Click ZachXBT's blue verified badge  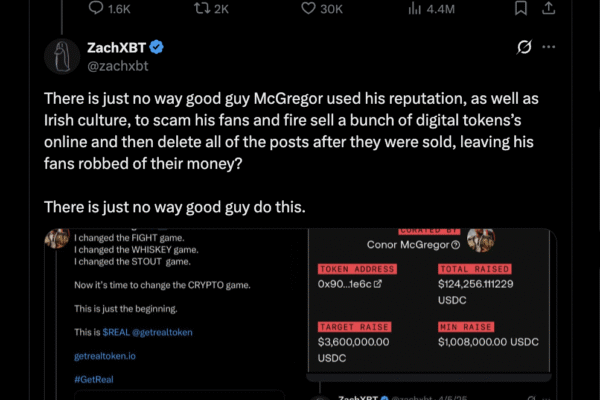tap(157, 47)
